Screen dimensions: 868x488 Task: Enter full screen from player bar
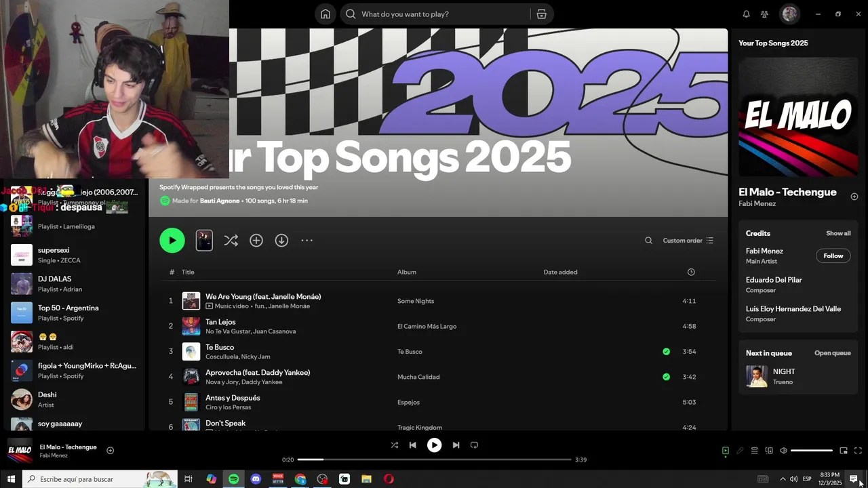click(858, 451)
